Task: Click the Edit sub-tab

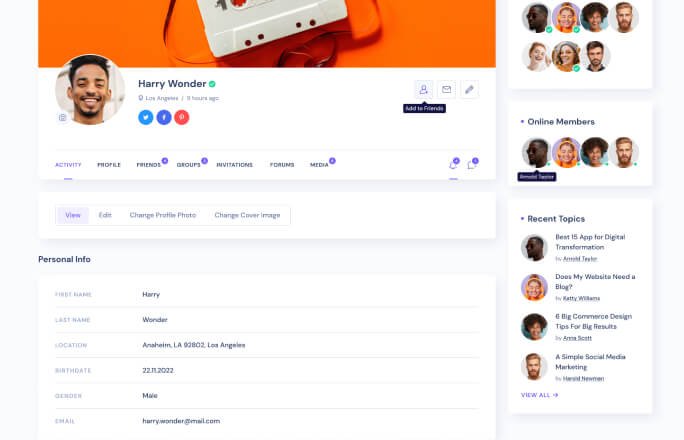Action: pyautogui.click(x=105, y=215)
